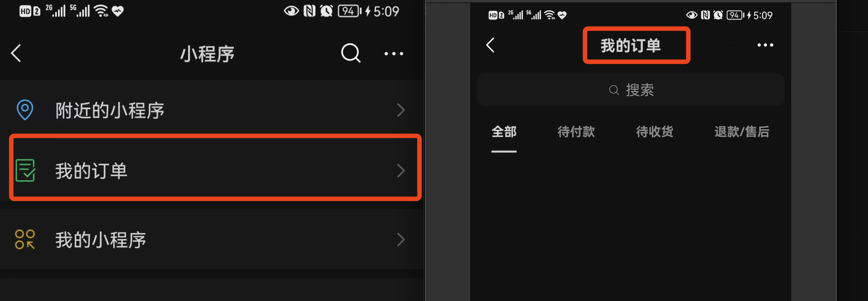This screenshot has height=301, width=868.
Task: Switch to the 待收货 tab
Action: tap(655, 132)
